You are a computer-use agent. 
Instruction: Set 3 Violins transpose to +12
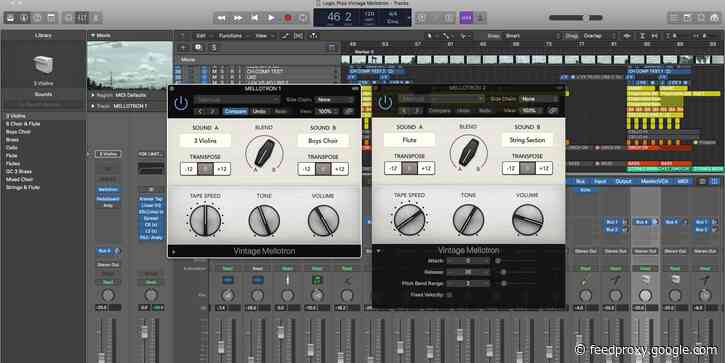click(222, 169)
